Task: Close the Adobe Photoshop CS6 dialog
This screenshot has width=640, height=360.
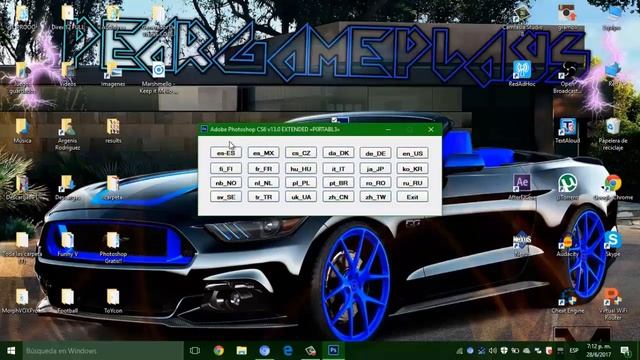Action: click(x=431, y=129)
